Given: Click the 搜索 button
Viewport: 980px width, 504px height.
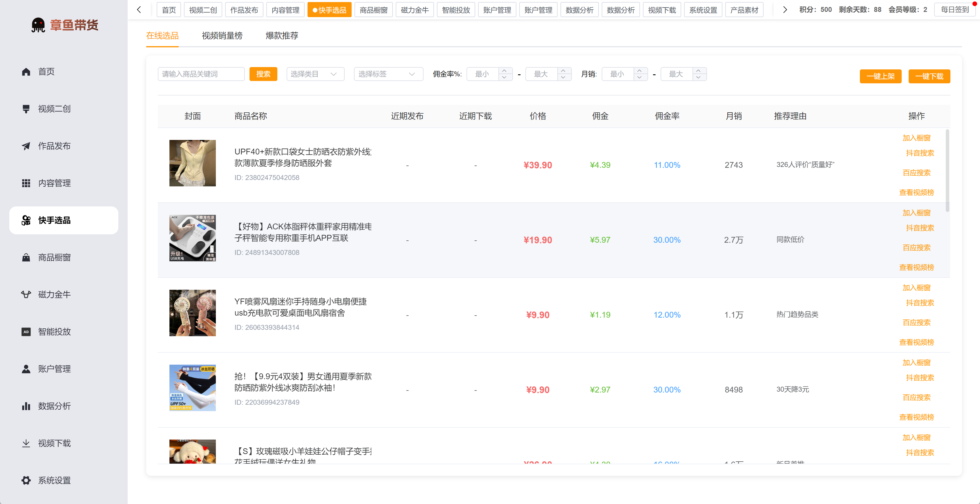Looking at the screenshot, I should 263,74.
